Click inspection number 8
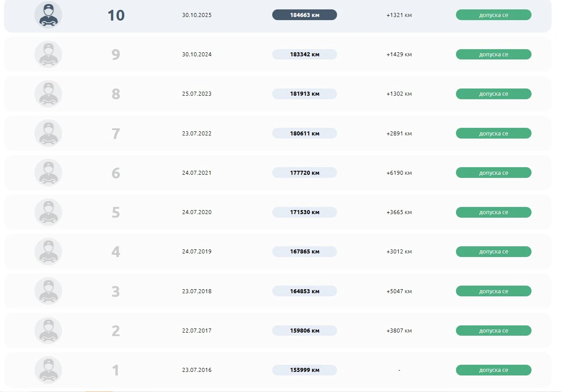Screen dimensions: 561x392 [116, 94]
